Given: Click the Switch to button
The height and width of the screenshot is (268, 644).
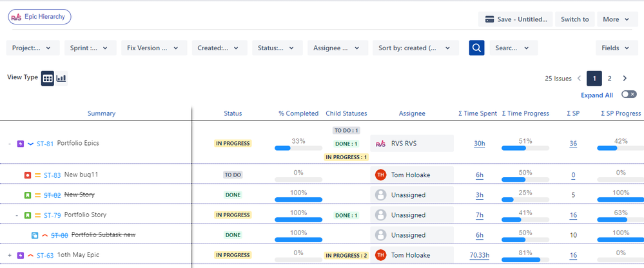Looking at the screenshot, I should pos(575,19).
